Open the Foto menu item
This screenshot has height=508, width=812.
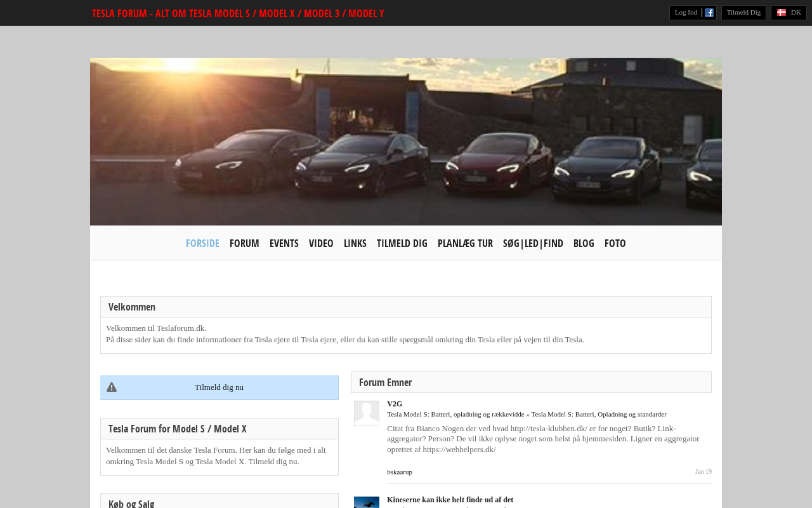615,243
